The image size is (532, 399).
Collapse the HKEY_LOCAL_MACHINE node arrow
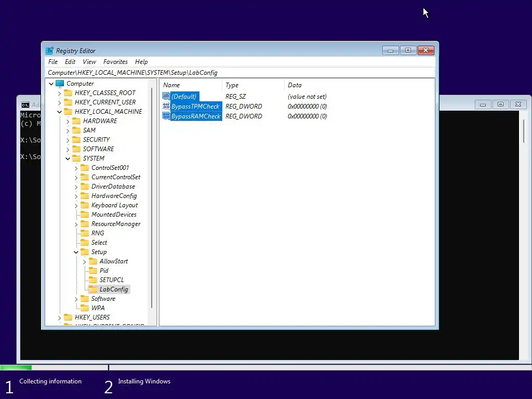click(59, 112)
